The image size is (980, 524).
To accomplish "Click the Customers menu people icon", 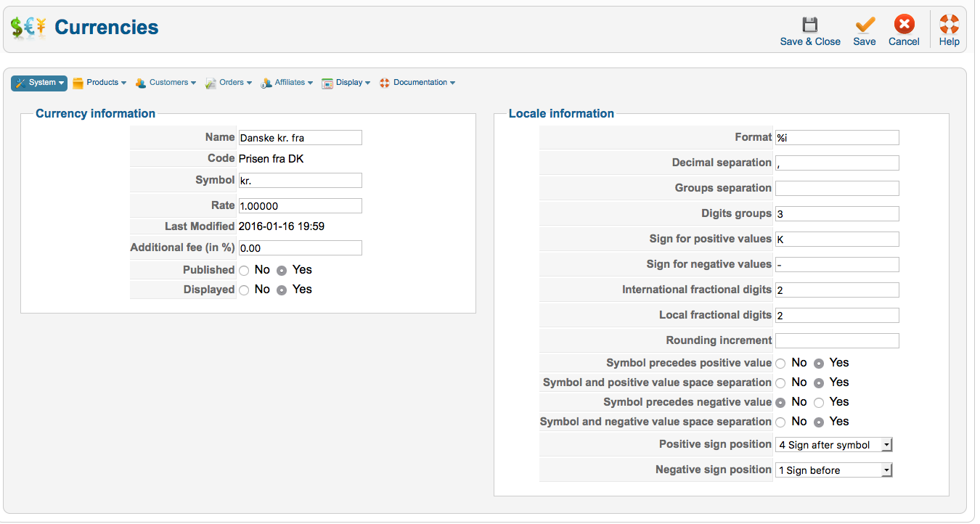I will [141, 83].
